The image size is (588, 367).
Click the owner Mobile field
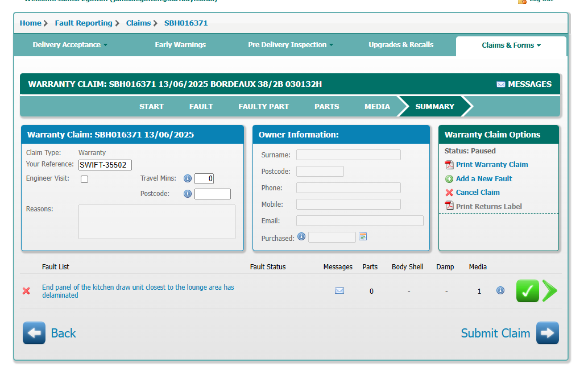point(349,205)
